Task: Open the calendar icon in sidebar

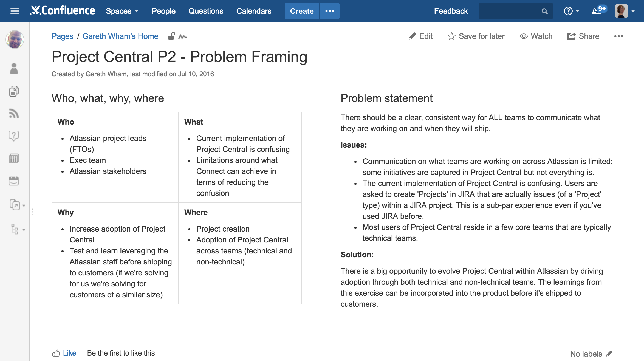Action: [14, 180]
